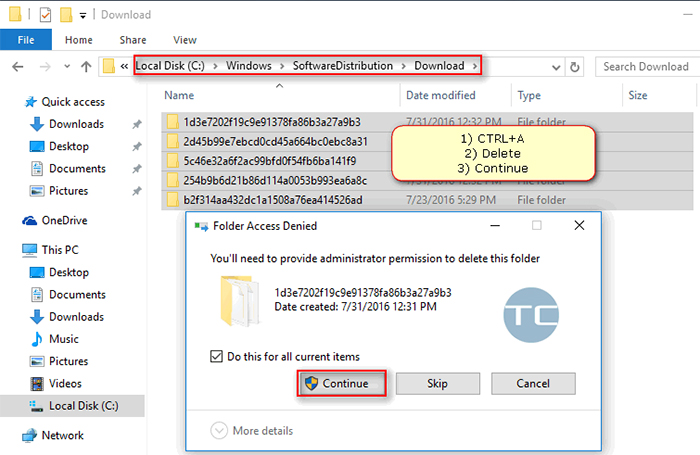Screen dimensions: 700x455
Task: Click the New folder icon in quick access toolbar
Action: point(66,15)
